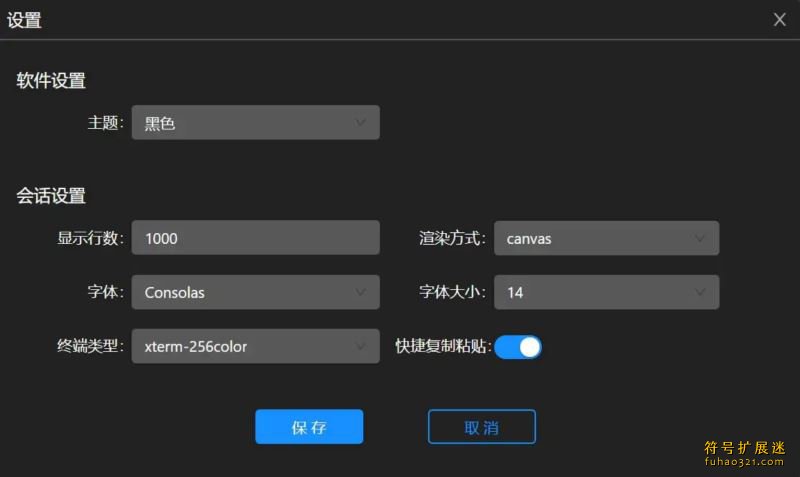Click the 渲染方式 label
800x477 pixels.
(x=452, y=238)
